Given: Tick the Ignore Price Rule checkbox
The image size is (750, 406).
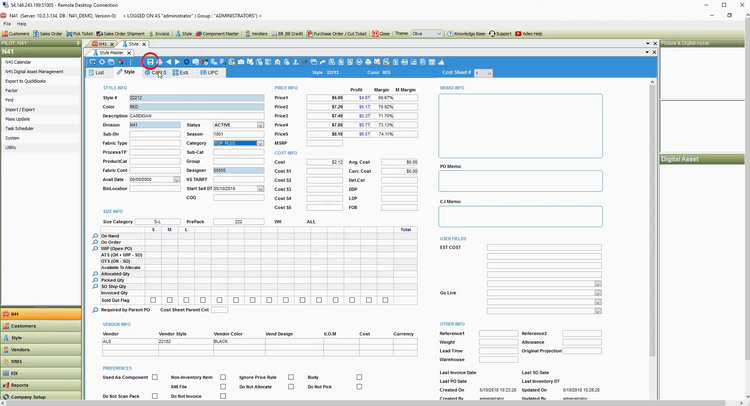Looking at the screenshot, I should click(x=292, y=377).
